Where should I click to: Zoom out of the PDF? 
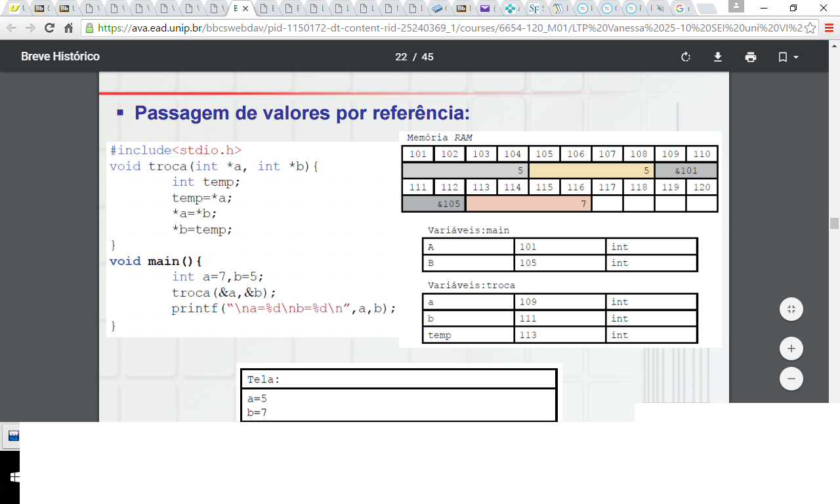[791, 379]
